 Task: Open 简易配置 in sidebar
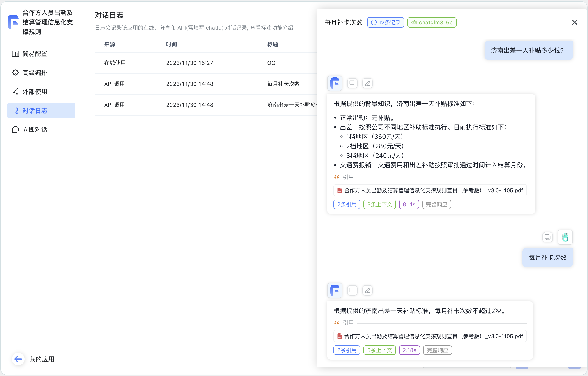pyautogui.click(x=35, y=54)
